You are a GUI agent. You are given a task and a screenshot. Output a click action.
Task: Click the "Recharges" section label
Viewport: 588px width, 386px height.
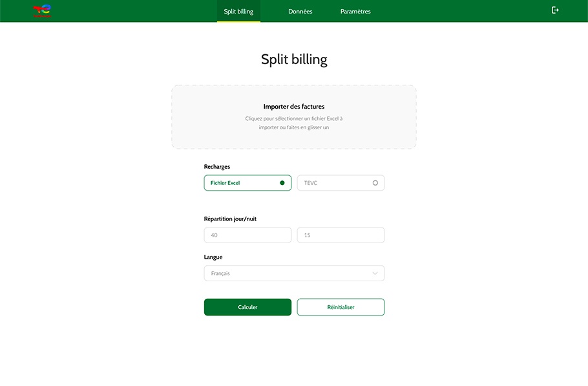(217, 167)
